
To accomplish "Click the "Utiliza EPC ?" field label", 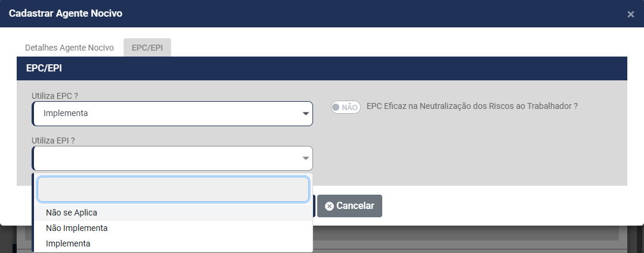I will click(58, 95).
